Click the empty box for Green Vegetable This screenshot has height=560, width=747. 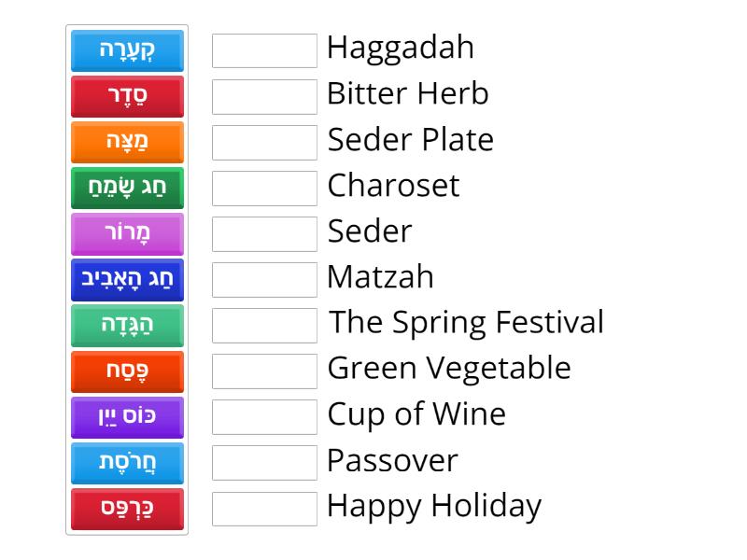(264, 371)
